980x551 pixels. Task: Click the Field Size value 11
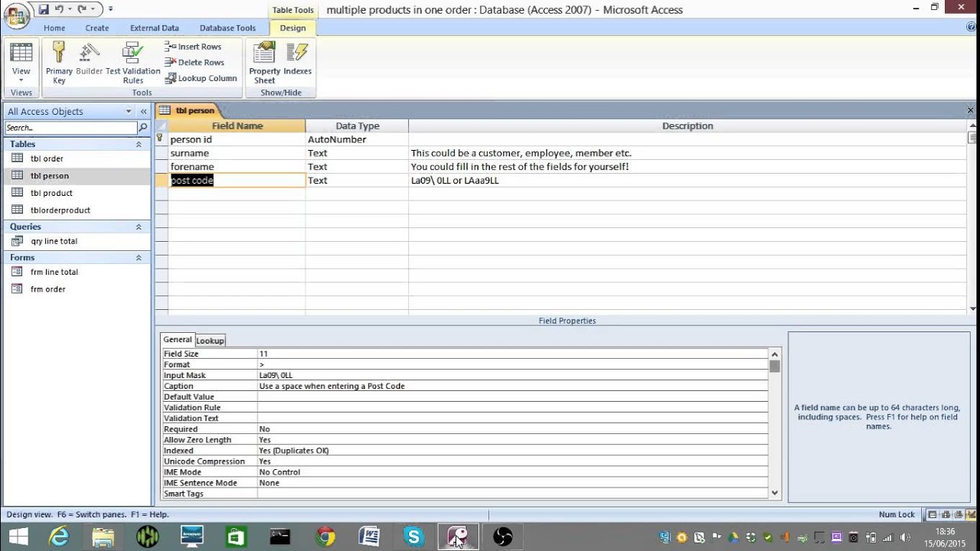[512, 354]
